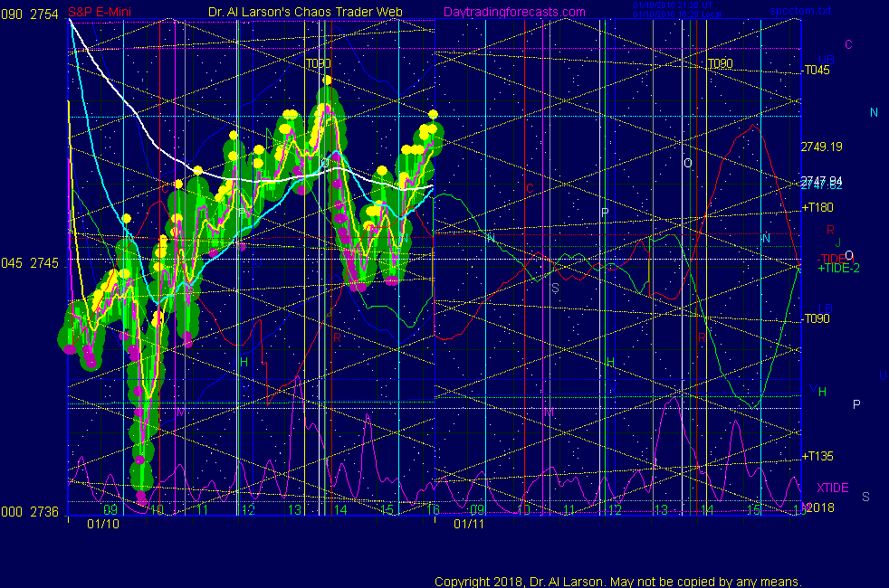Viewport: 889px width, 588px height.
Task: Select the '01/10/2018 16:20 Local' timestamp
Action: click(677, 14)
